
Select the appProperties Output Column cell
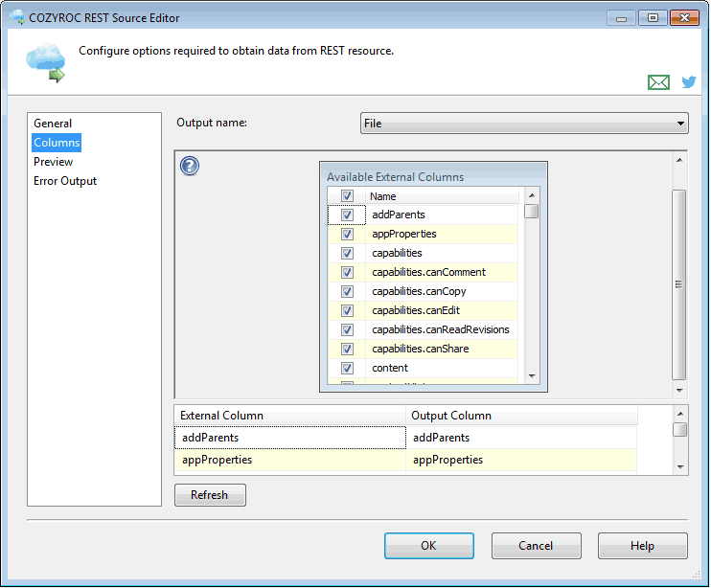521,460
